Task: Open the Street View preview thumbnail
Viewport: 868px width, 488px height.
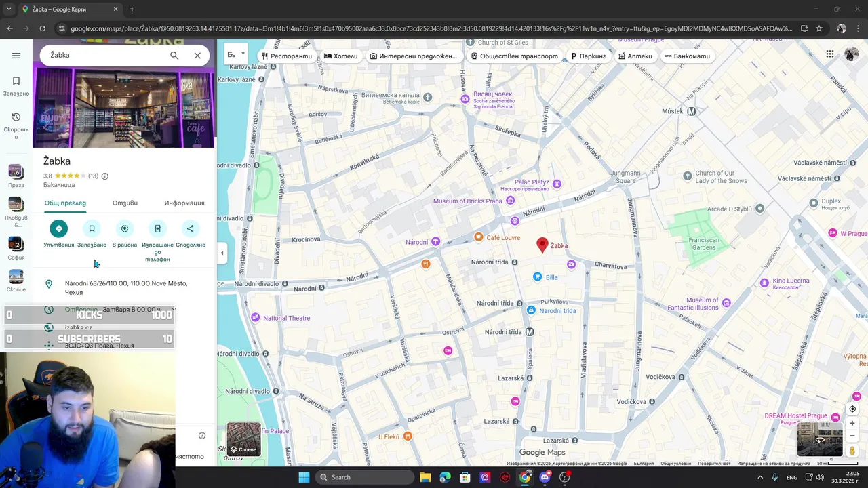Action: coord(820,439)
